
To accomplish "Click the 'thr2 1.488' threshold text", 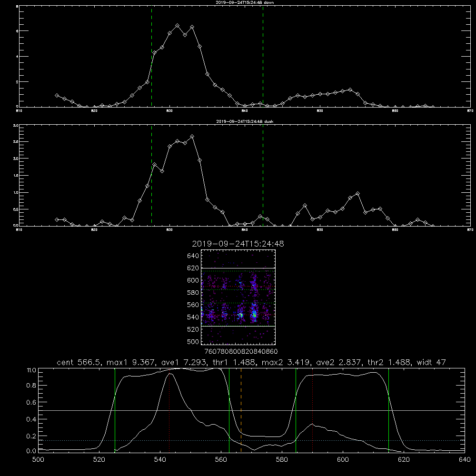I will (x=388, y=362).
